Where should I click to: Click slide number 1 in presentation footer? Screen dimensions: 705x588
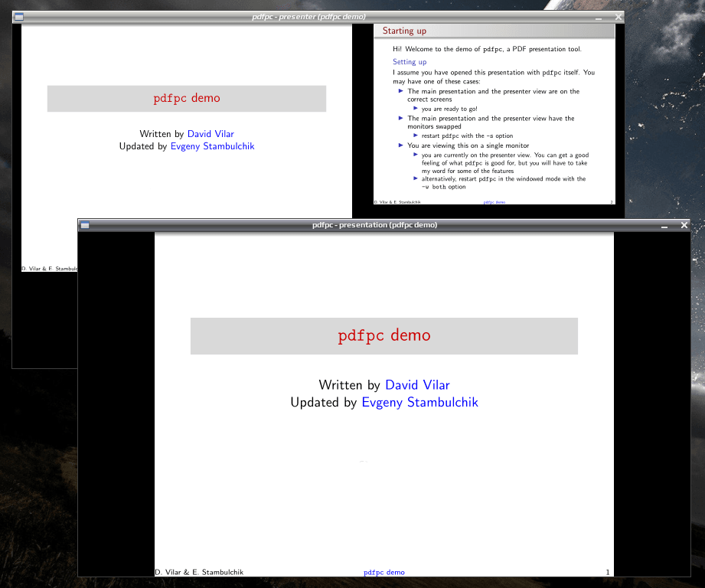pyautogui.click(x=608, y=572)
